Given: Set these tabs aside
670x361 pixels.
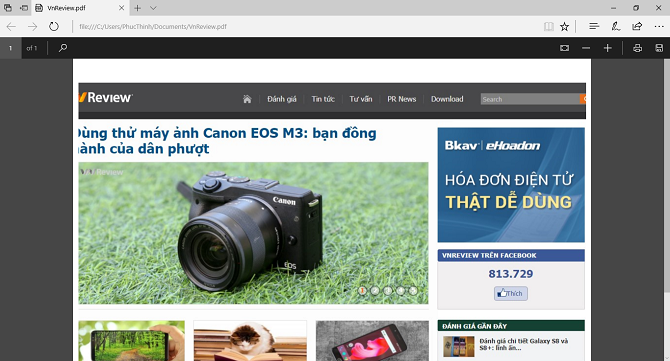Looking at the screenshot, I should (24, 8).
